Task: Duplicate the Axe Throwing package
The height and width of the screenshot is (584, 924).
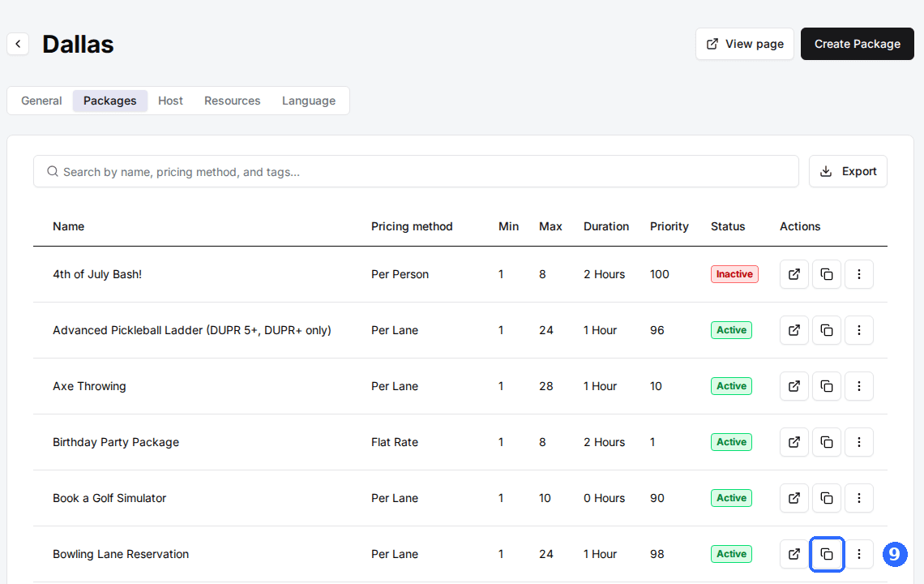Action: (x=826, y=386)
